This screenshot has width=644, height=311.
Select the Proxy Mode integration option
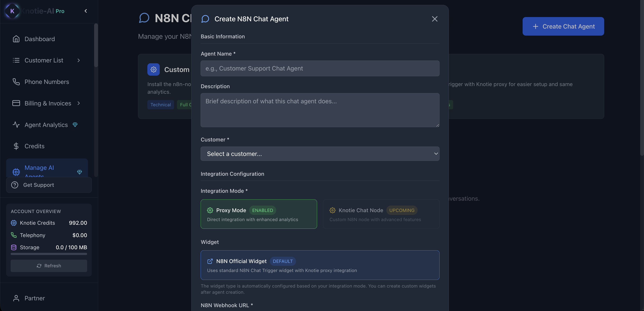click(x=259, y=214)
